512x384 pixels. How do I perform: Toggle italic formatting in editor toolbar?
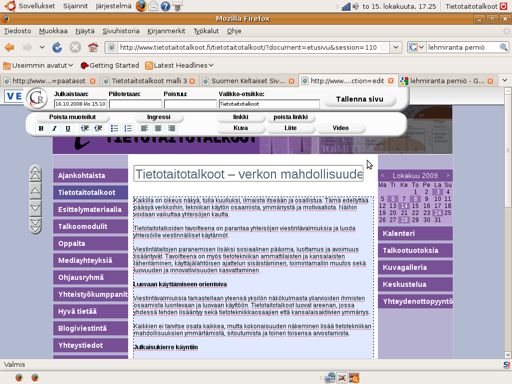point(54,128)
